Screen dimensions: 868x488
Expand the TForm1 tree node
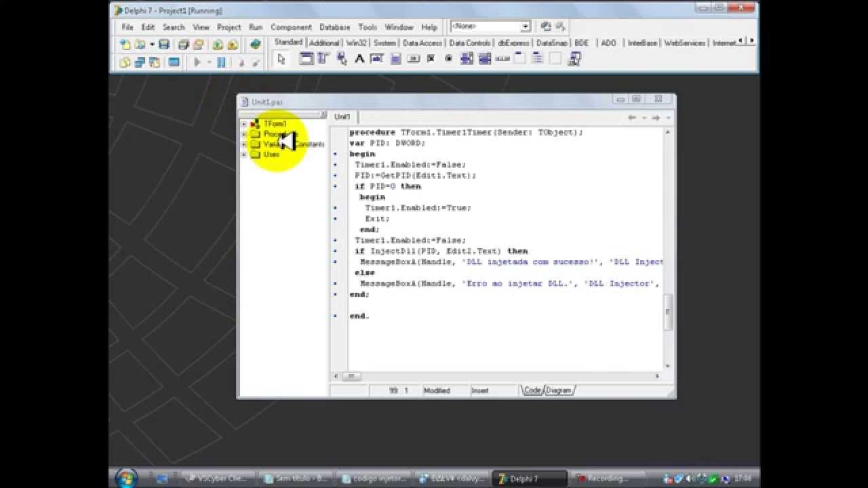[x=244, y=124]
